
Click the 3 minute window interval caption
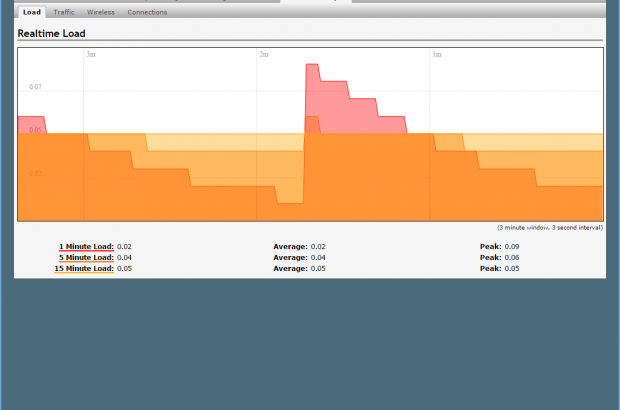[x=549, y=227]
